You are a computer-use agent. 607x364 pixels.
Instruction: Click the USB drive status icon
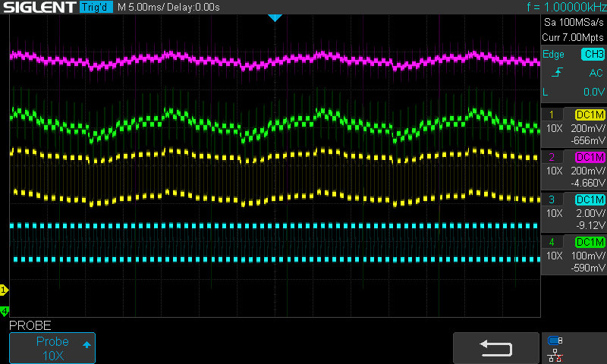[x=555, y=340]
